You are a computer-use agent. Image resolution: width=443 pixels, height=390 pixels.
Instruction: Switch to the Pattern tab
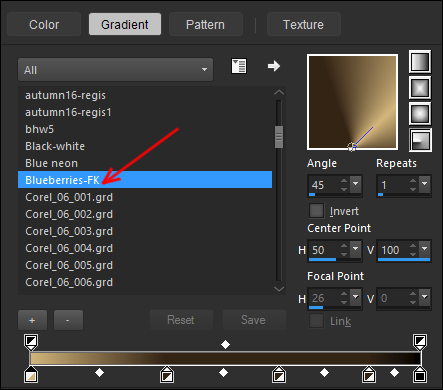tap(206, 24)
